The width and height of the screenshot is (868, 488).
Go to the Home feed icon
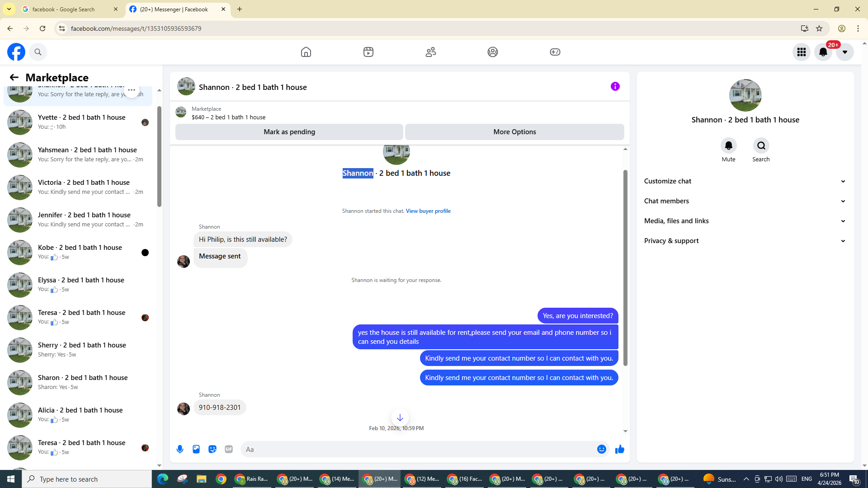point(306,52)
